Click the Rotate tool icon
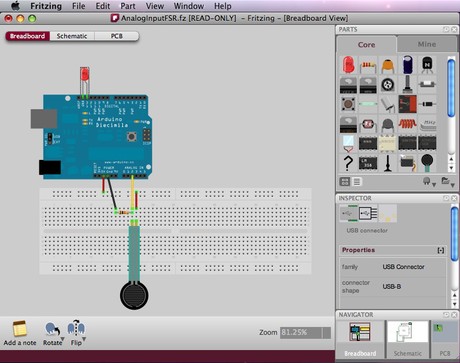 (x=52, y=329)
